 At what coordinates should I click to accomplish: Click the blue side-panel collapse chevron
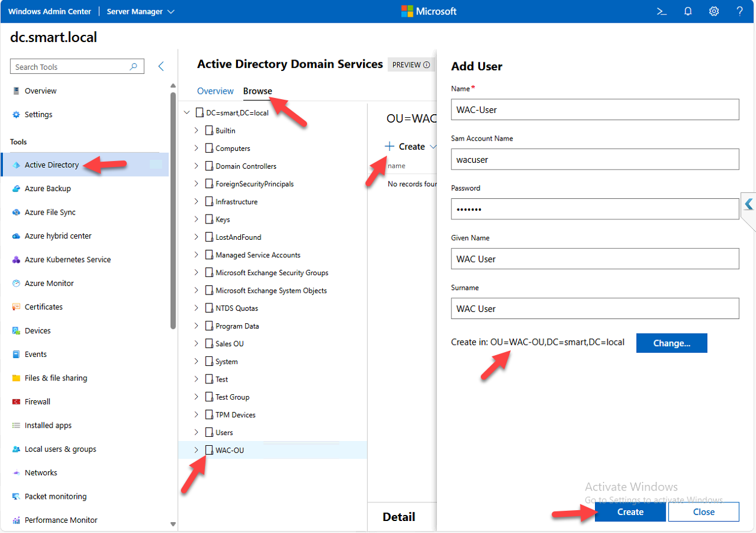[x=748, y=204]
